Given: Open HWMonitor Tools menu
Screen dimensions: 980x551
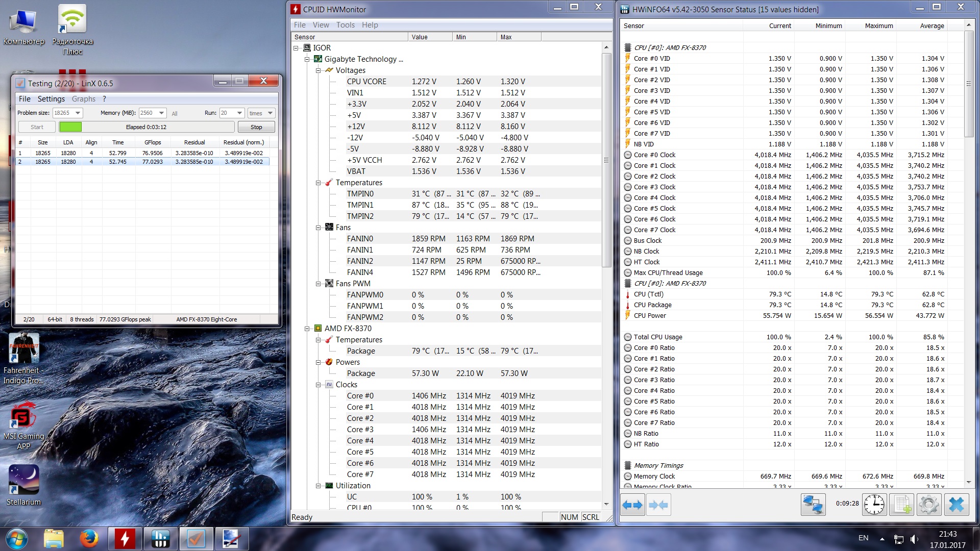Looking at the screenshot, I should point(345,25).
